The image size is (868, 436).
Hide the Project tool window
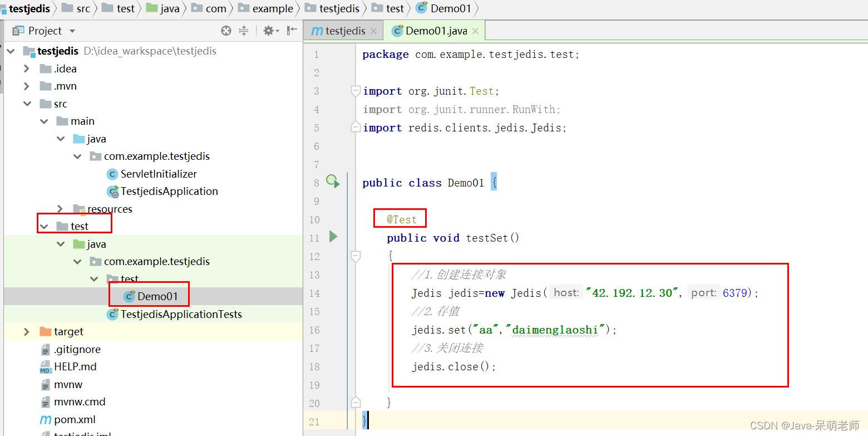292,31
